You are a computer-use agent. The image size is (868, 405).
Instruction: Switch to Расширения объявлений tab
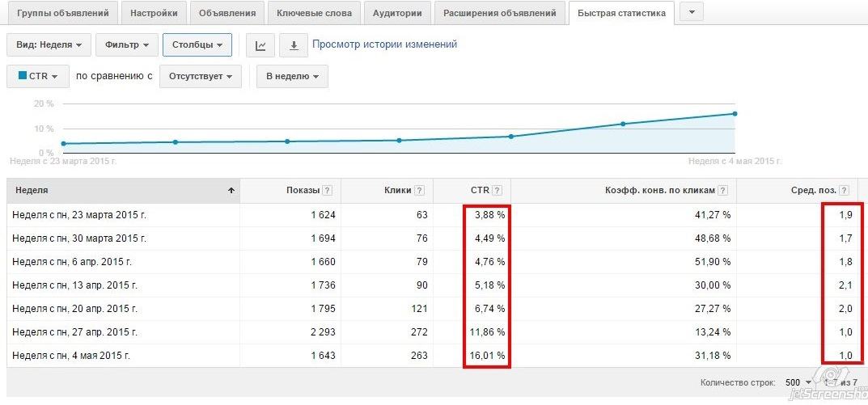pos(499,13)
